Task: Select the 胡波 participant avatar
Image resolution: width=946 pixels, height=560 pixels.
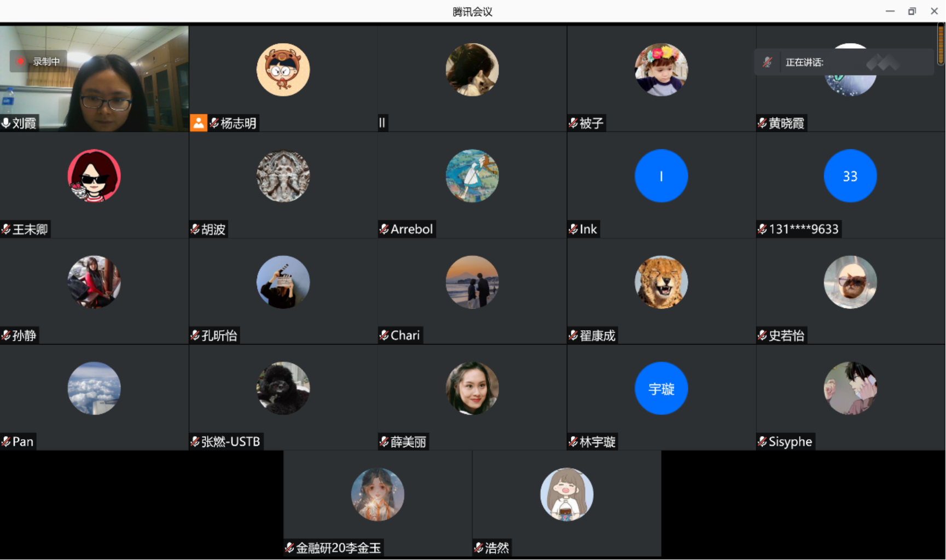Action: point(283,176)
